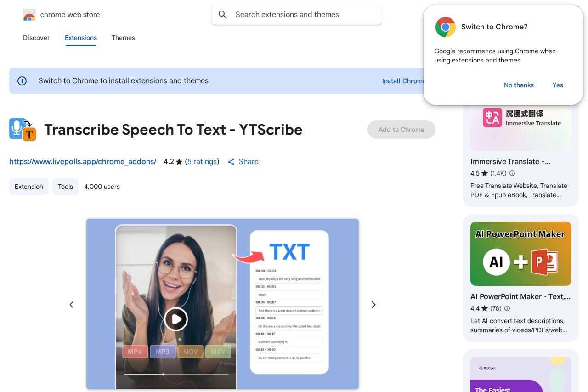Image resolution: width=588 pixels, height=392 pixels.
Task: Click the Chrome logo in popup
Action: tap(446, 27)
